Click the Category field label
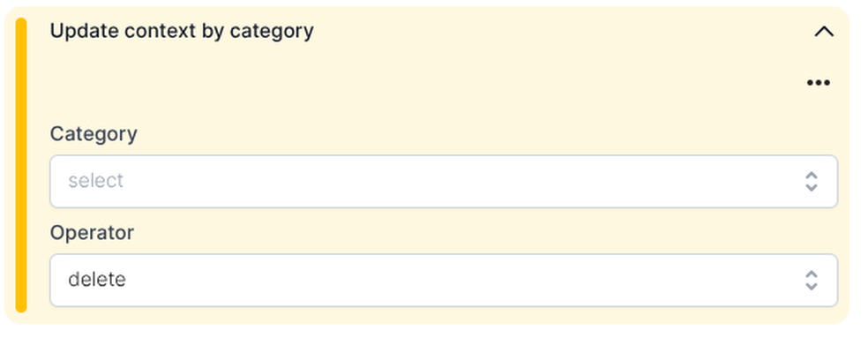The image size is (868, 338). click(x=94, y=134)
